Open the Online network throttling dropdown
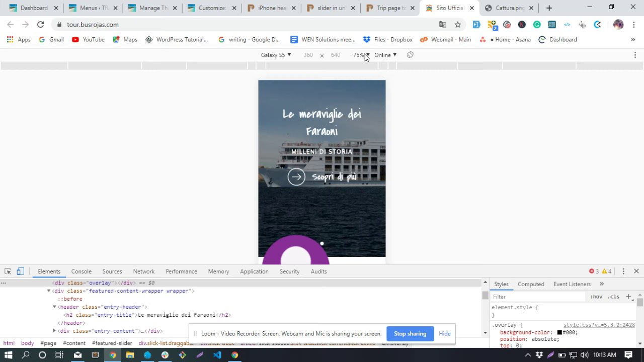This screenshot has width=644, height=362. click(385, 55)
